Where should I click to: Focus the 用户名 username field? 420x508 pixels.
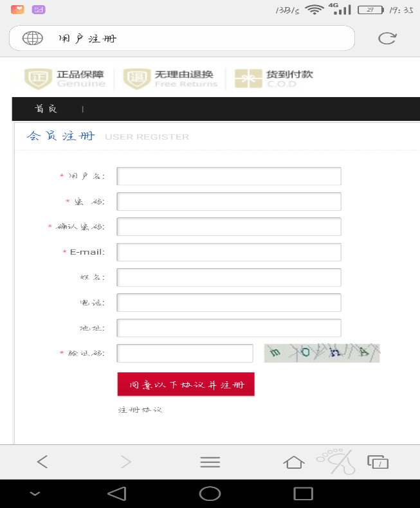(x=229, y=176)
